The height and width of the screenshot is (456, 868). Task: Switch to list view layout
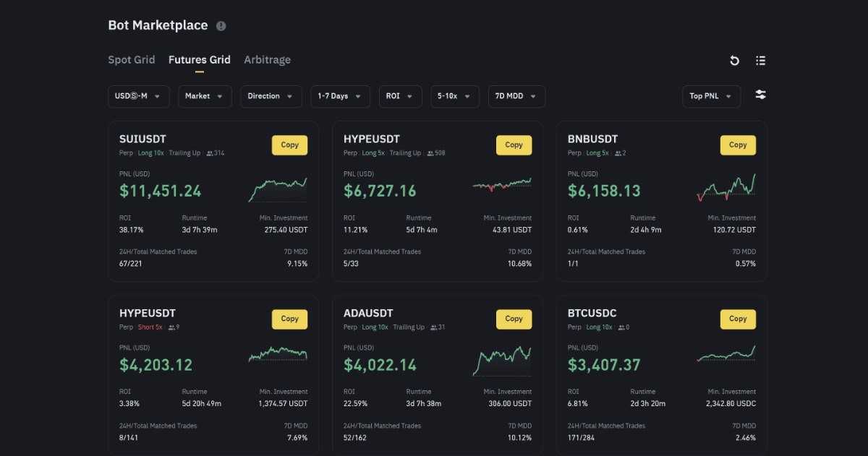click(760, 61)
